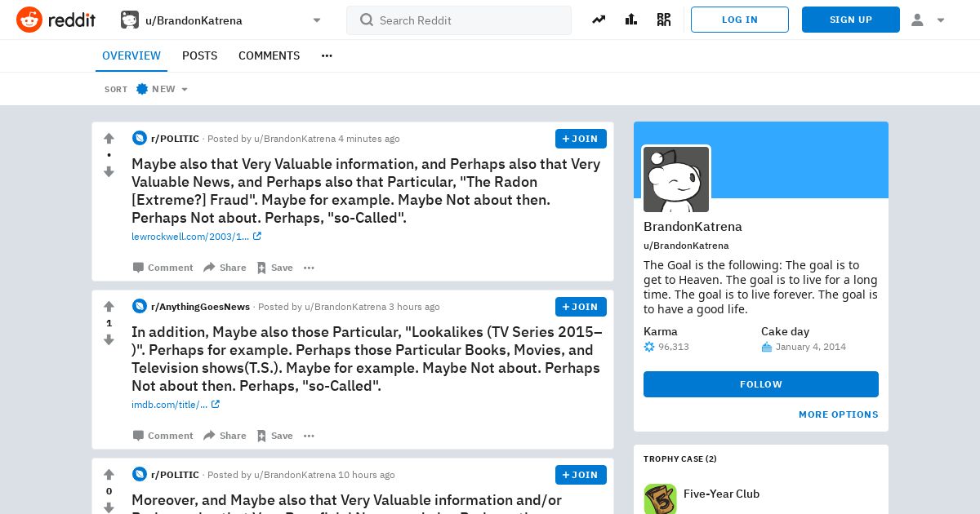Open the Sort by New dropdown
980x514 pixels.
(x=163, y=89)
